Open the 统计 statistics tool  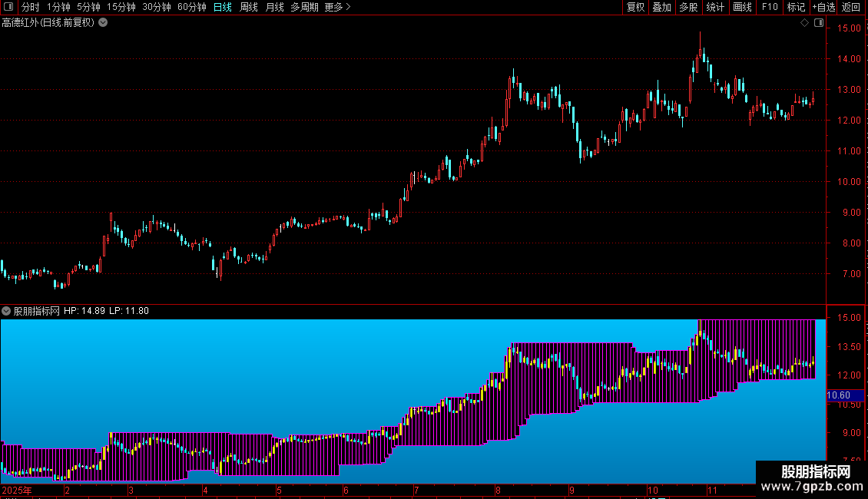tap(715, 7)
